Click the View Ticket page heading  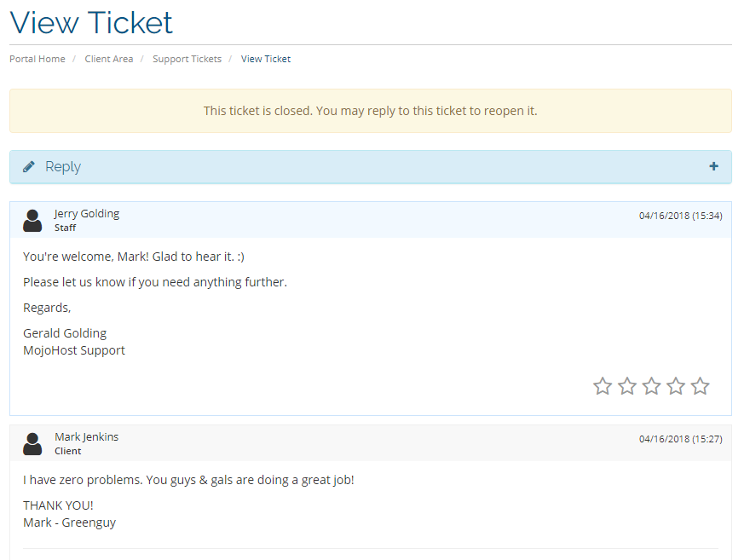pos(91,22)
